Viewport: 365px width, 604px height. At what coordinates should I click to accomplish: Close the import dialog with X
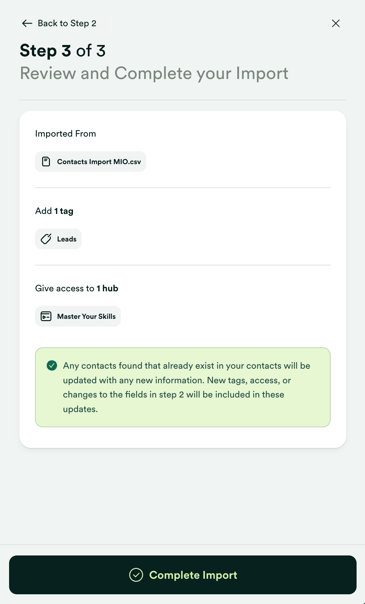point(336,23)
